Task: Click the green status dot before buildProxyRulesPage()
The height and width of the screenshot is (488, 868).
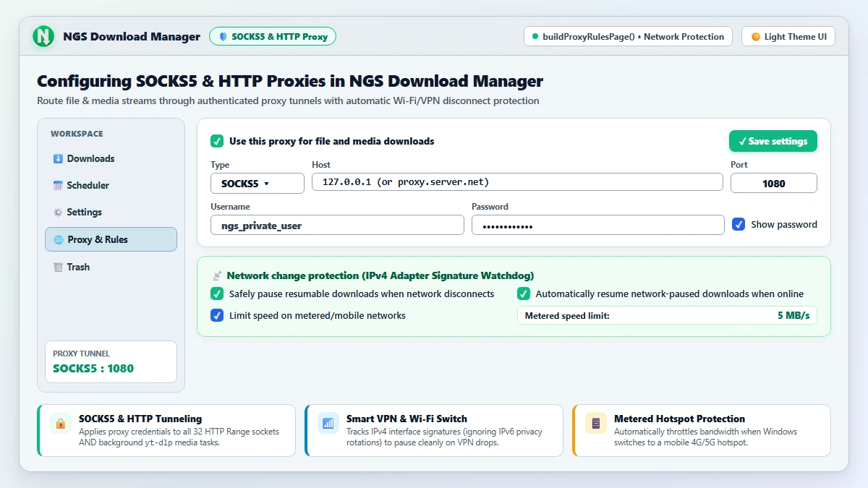Action: coord(535,36)
